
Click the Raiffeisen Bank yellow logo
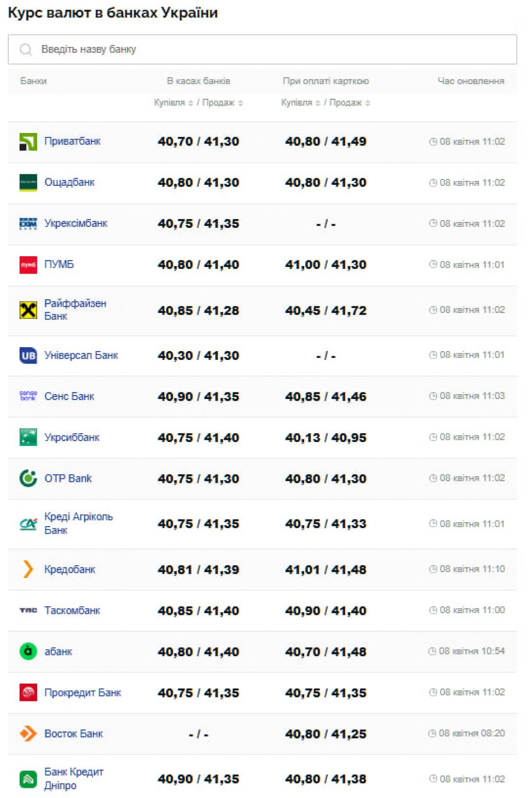(x=28, y=310)
